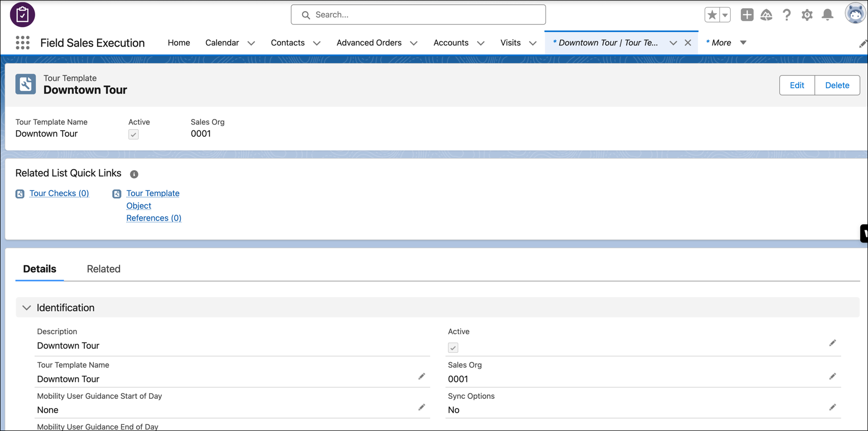
Task: Click the Sales Org value 0001 in header
Action: [x=201, y=134]
